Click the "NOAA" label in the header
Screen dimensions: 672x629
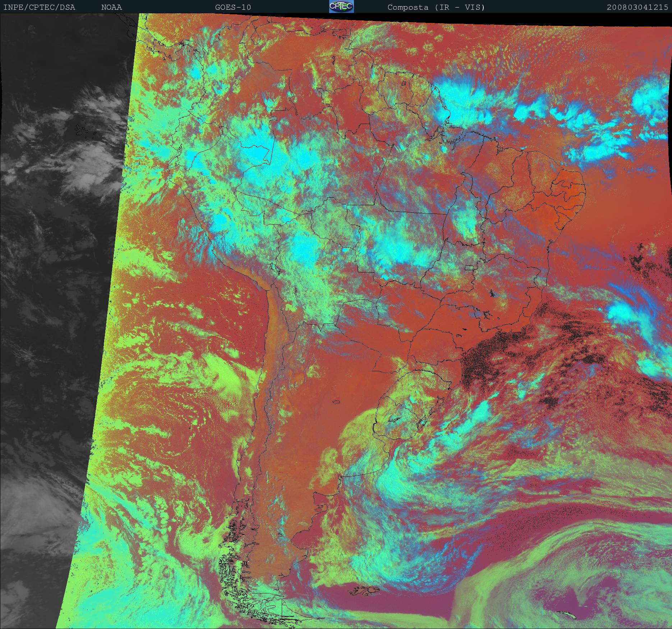coord(111,7)
